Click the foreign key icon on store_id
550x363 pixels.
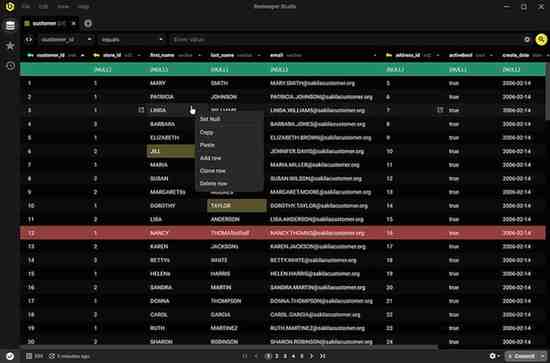[x=97, y=55]
